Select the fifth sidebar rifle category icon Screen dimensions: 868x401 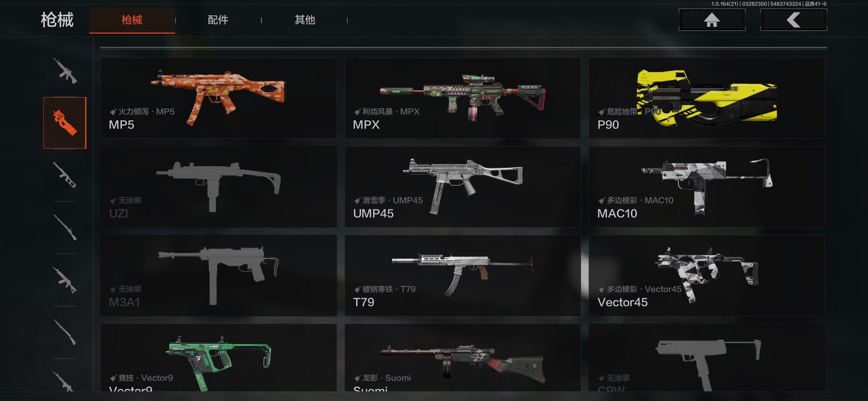click(x=65, y=280)
